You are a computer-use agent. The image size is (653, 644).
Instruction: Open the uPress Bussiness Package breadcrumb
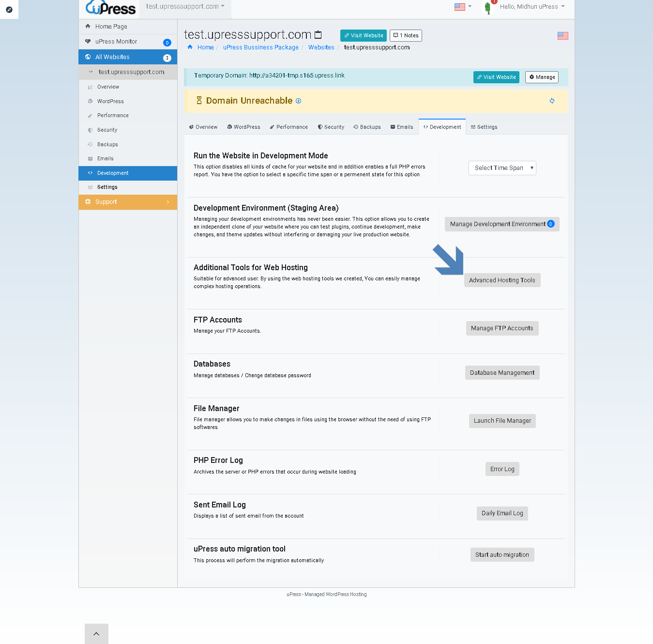(x=261, y=47)
